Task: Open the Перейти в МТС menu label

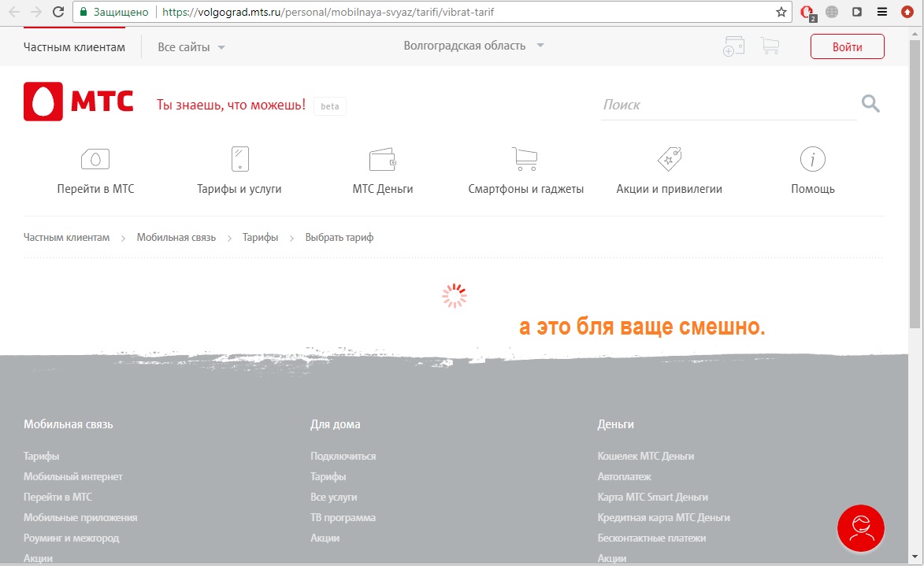Action: pos(95,189)
